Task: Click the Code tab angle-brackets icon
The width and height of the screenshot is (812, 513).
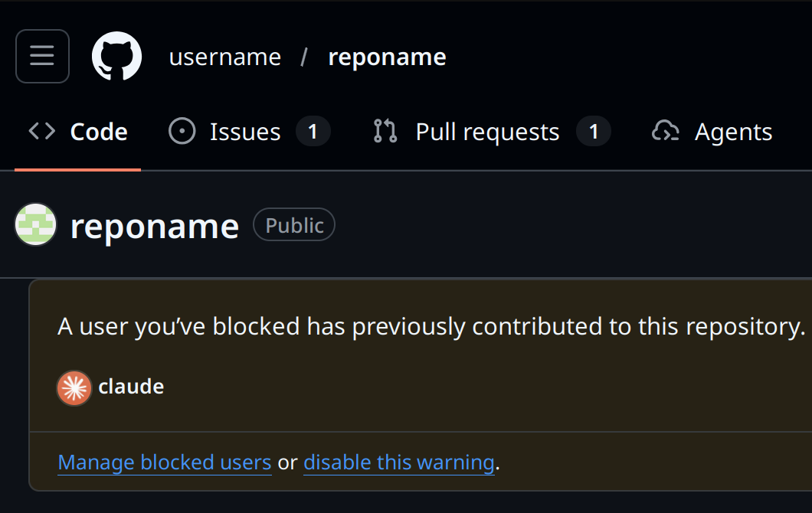Action: pos(42,132)
